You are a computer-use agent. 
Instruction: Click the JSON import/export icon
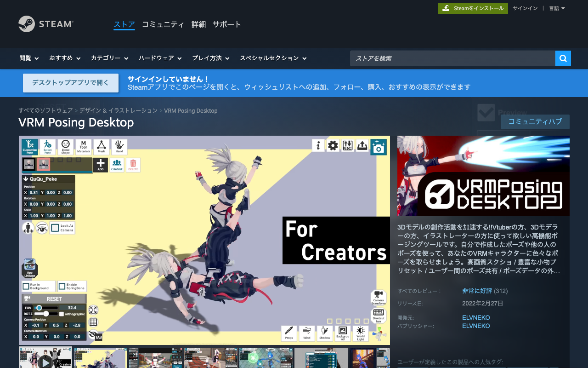pyautogui.click(x=347, y=145)
